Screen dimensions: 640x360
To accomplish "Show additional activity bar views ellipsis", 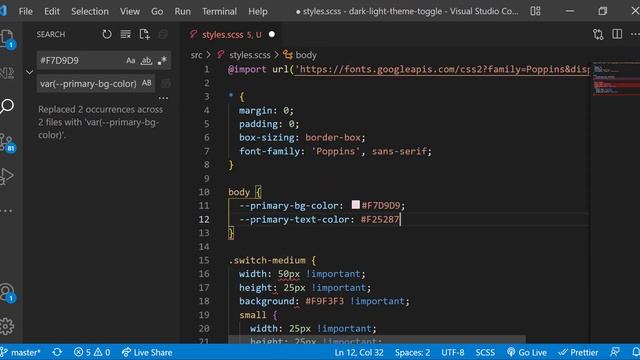I will pos(7,211).
